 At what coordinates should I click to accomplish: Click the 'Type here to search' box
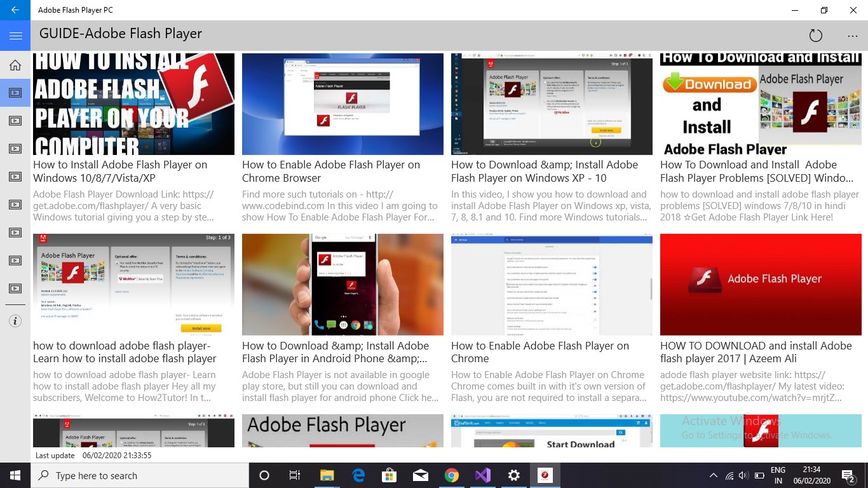pyautogui.click(x=140, y=475)
